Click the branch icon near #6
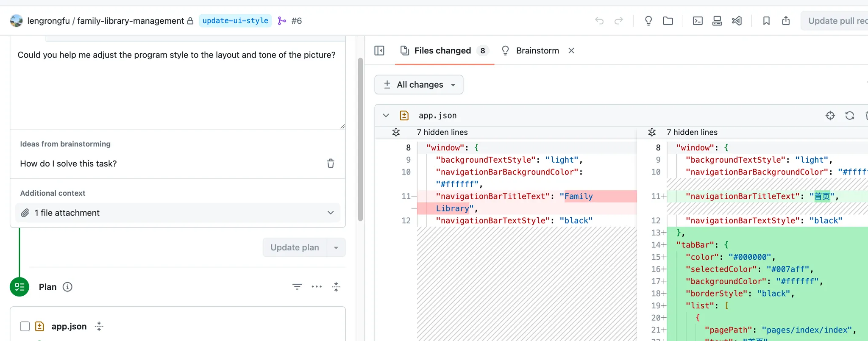Viewport: 868px width, 341px height. (x=282, y=21)
